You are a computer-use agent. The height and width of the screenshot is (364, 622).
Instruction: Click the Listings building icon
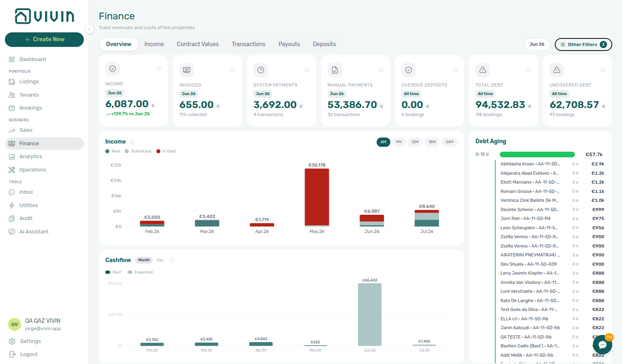pos(12,82)
